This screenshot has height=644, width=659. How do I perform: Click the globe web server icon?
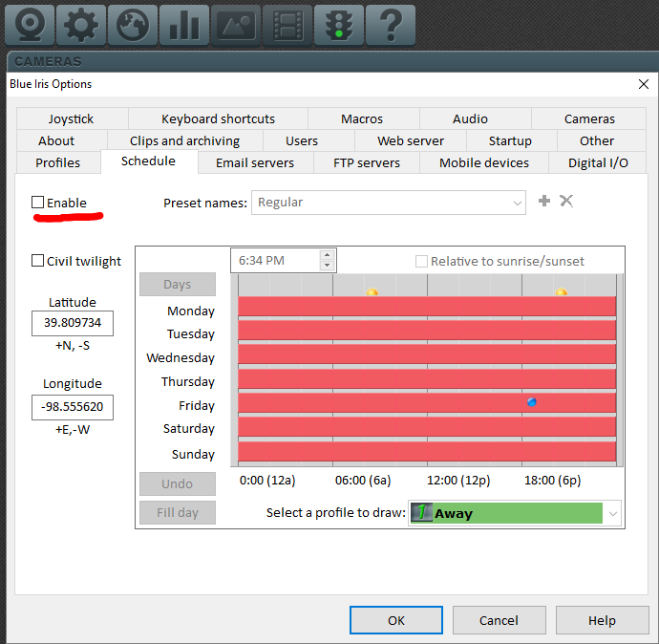[133, 25]
